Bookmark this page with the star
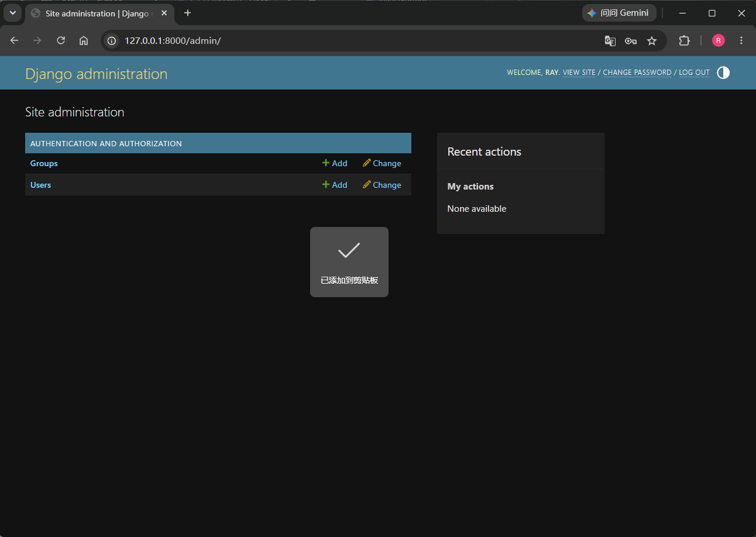 click(x=652, y=40)
